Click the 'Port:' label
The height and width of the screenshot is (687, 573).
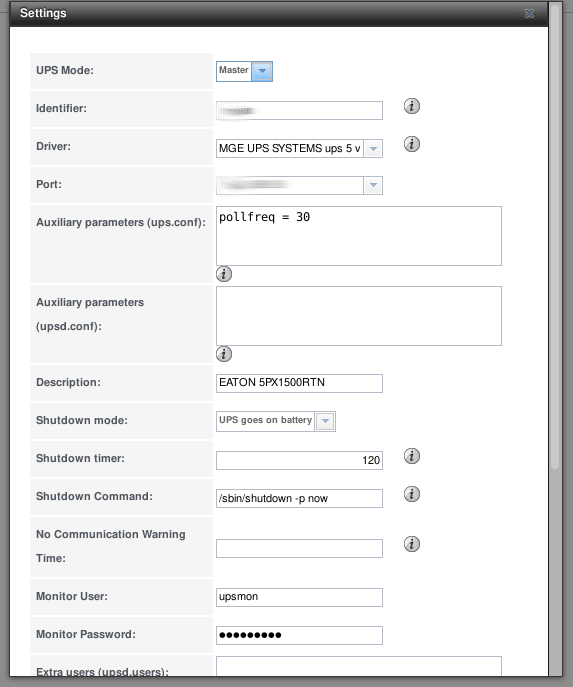49,184
